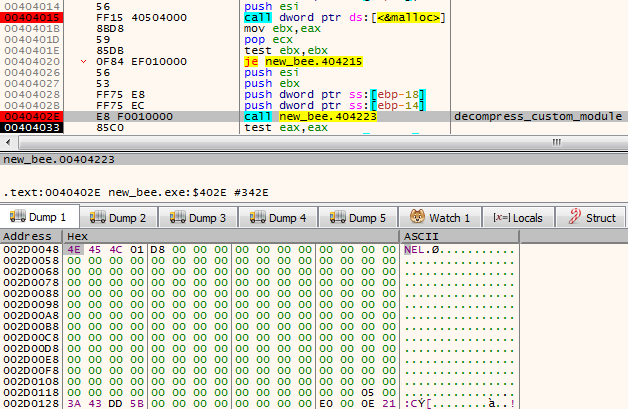Click the Dump 2 memory icon
The height and width of the screenshot is (409, 628).
click(x=96, y=217)
